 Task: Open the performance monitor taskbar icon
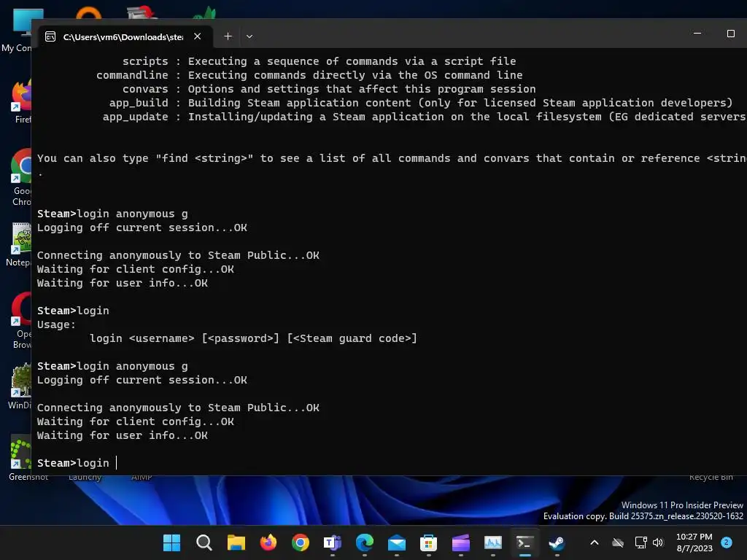pos(493,542)
